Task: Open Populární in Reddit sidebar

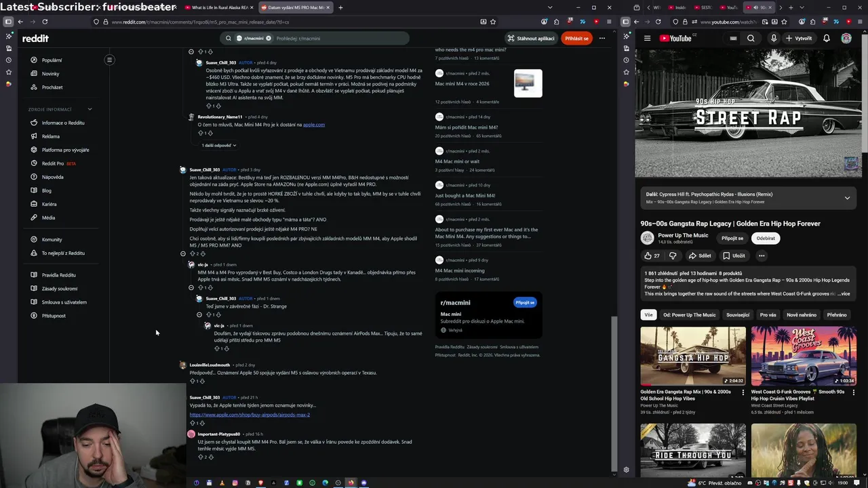Action: point(52,60)
